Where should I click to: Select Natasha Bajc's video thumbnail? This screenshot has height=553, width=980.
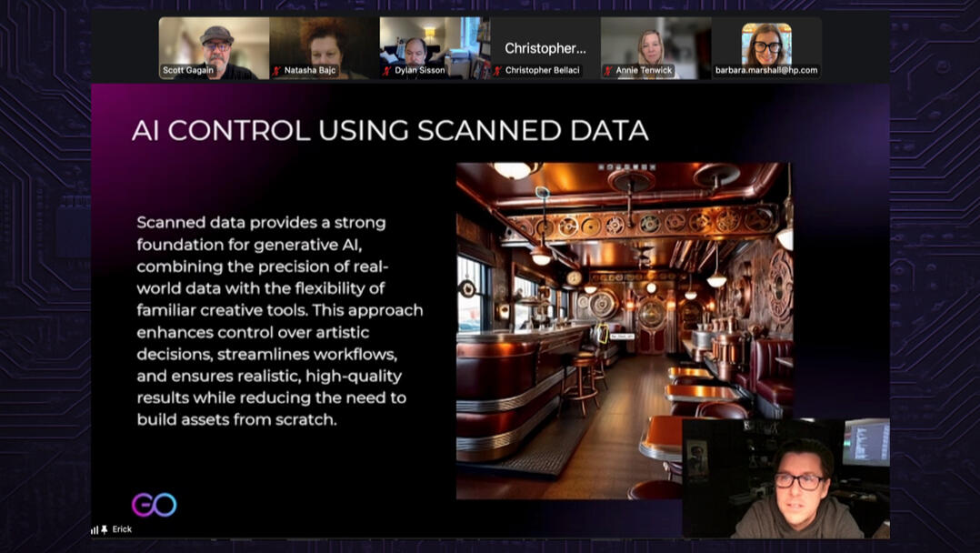tap(325, 47)
